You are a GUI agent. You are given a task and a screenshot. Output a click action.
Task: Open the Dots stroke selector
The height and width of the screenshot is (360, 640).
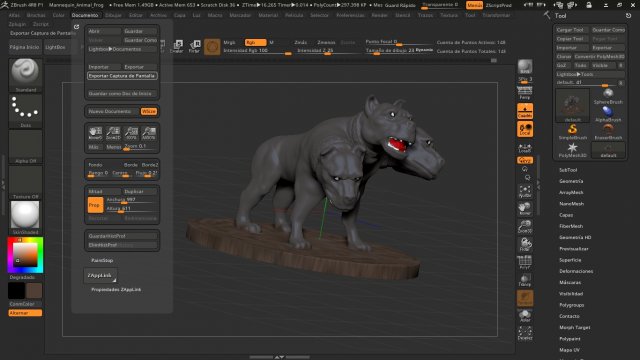(x=25, y=111)
